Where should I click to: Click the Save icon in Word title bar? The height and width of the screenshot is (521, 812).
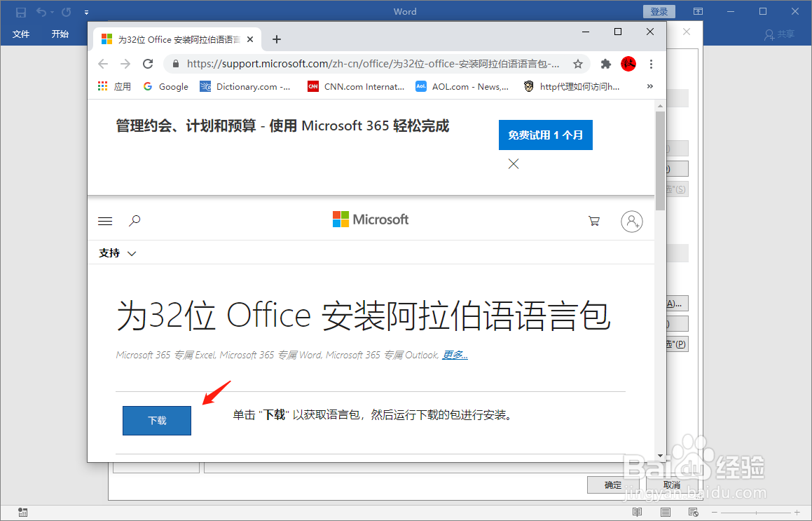(x=21, y=12)
